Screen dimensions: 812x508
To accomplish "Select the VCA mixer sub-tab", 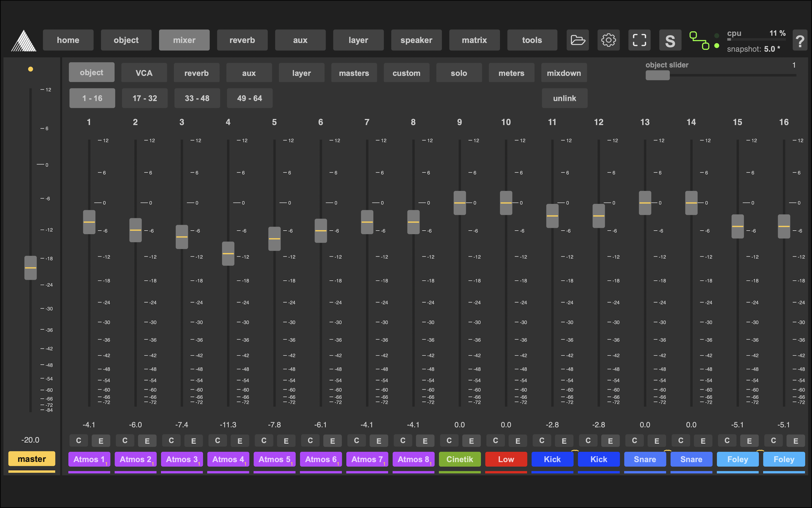I will (144, 73).
